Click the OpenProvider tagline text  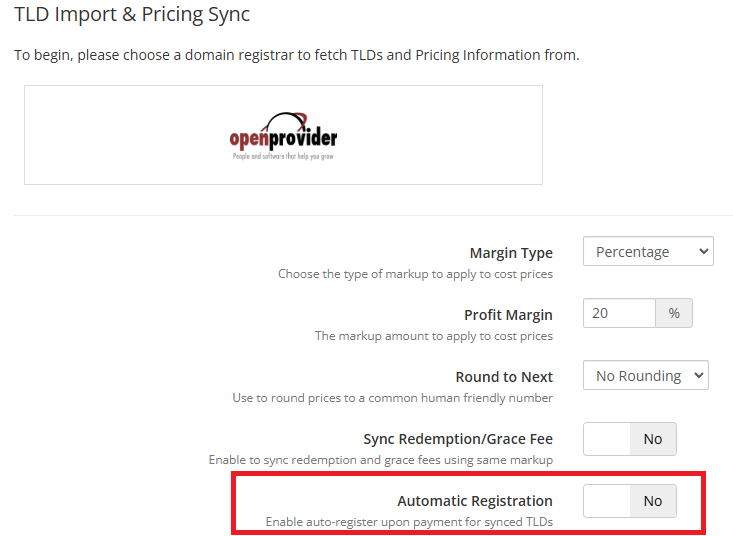click(x=283, y=156)
